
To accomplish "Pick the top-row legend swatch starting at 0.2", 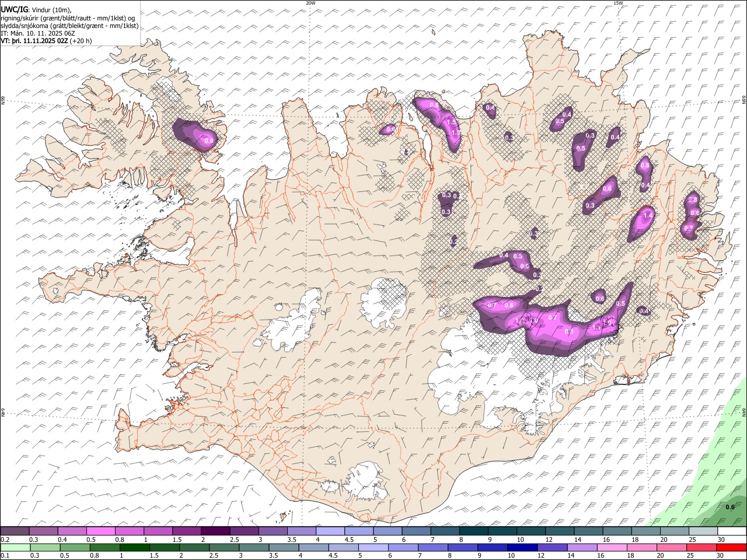I will 15,531.
